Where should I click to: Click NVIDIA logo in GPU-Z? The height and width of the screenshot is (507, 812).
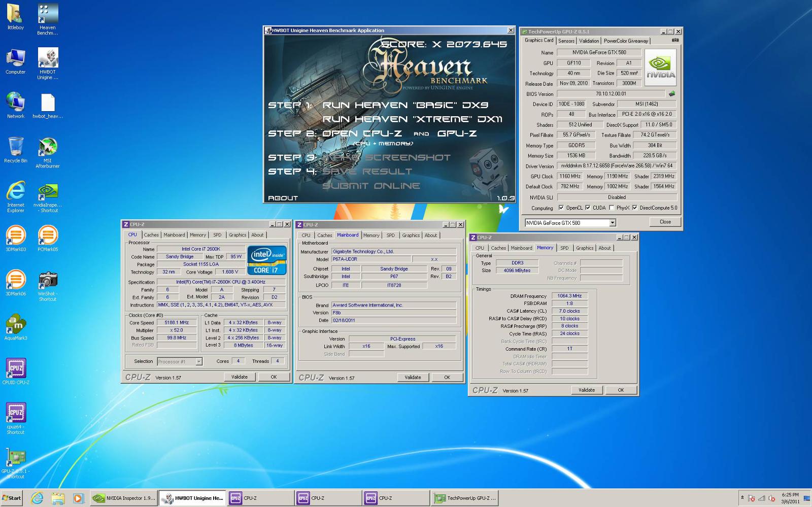660,67
